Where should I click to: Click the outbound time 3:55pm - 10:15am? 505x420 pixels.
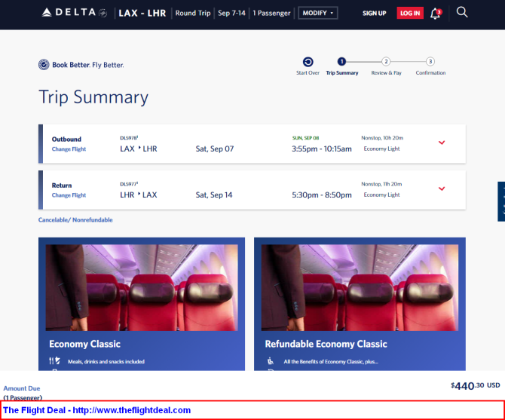point(322,149)
